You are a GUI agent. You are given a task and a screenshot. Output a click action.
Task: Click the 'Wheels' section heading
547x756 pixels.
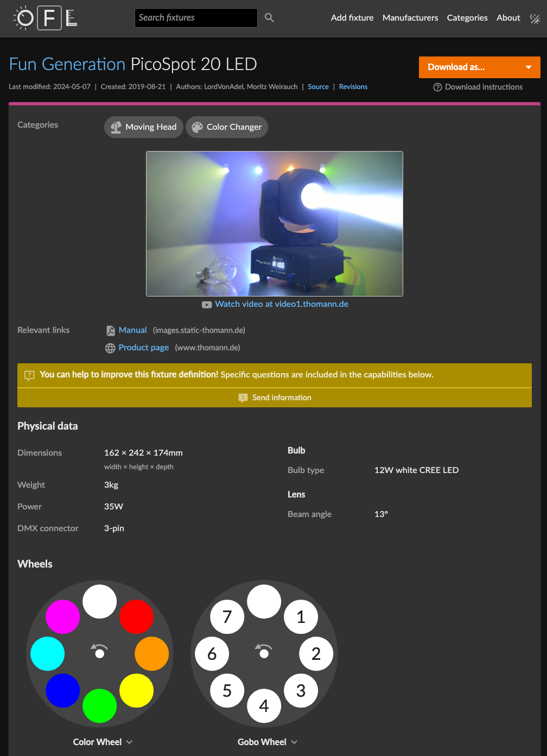click(35, 564)
